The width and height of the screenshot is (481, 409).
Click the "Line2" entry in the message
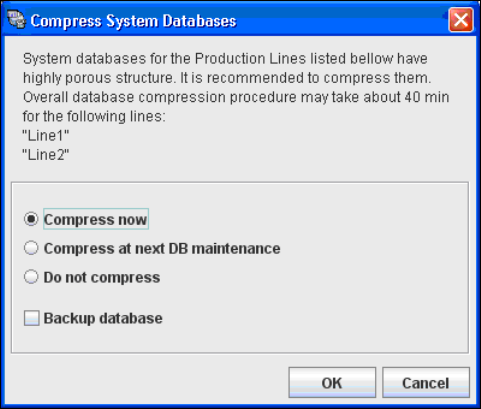[x=46, y=155]
